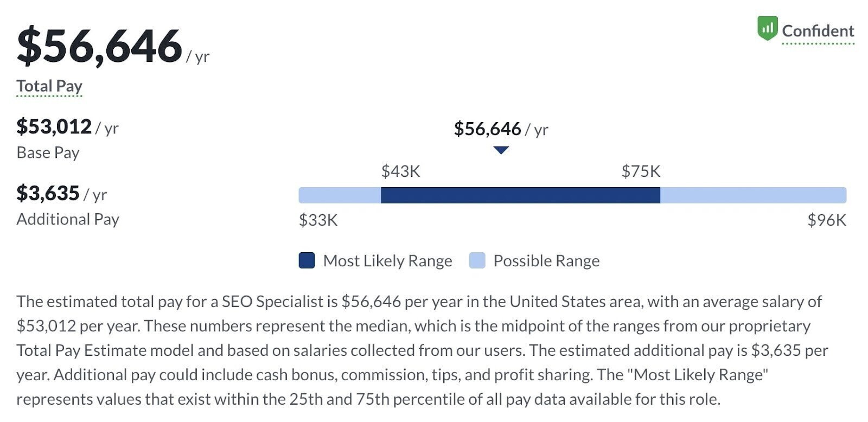The image size is (868, 422).
Task: Click the Total Pay dotted-underline label
Action: (x=49, y=86)
